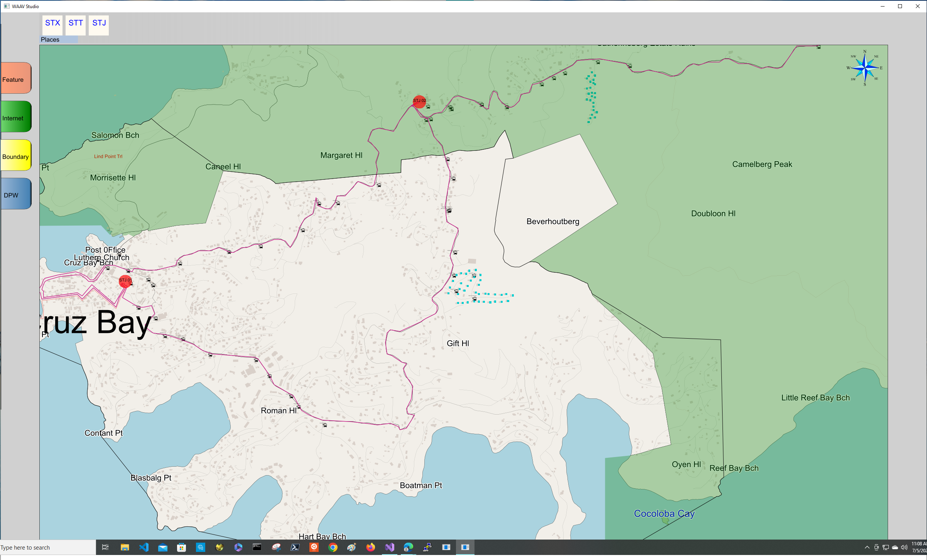Viewport: 927px width, 560px height.
Task: Click the STJ 01 red marker
Action: coord(125,282)
